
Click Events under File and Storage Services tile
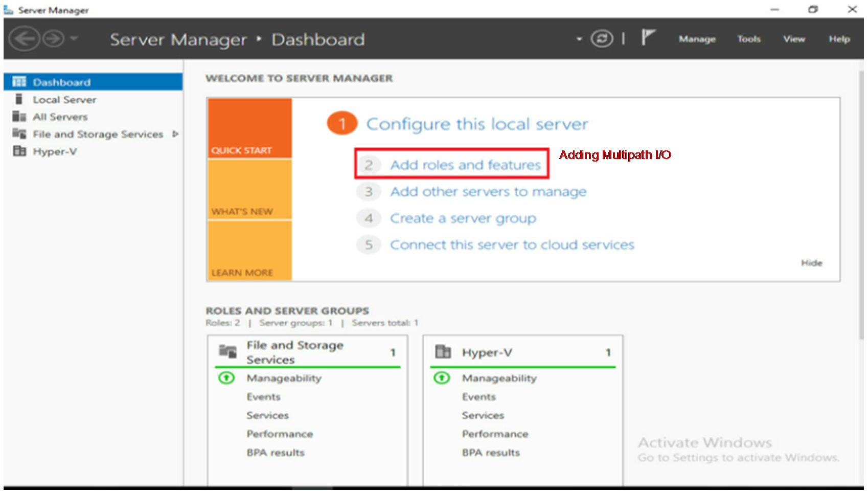[263, 397]
